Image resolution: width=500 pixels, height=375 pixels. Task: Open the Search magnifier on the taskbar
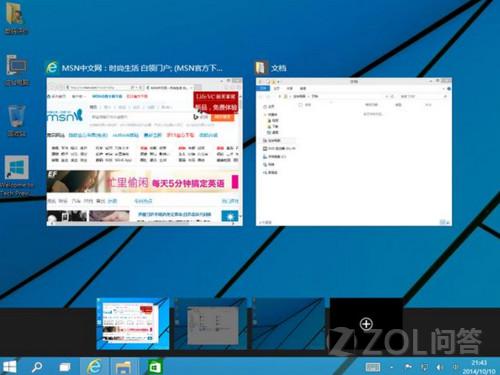click(37, 367)
